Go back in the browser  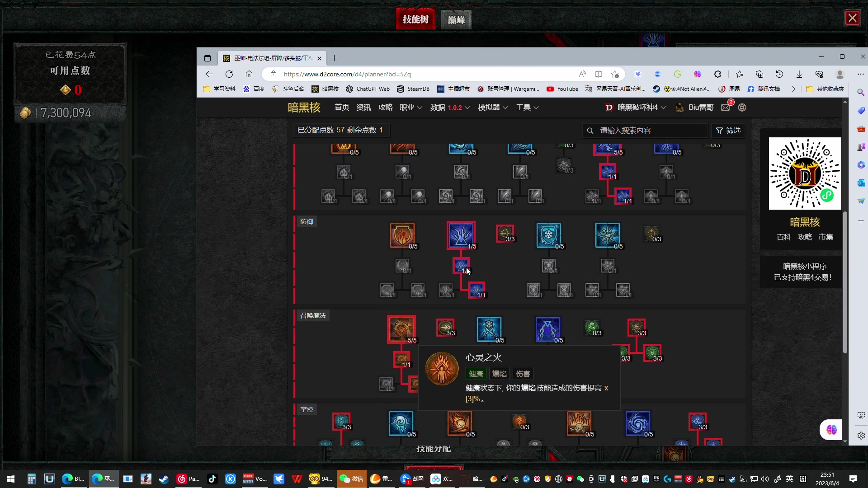coord(209,74)
